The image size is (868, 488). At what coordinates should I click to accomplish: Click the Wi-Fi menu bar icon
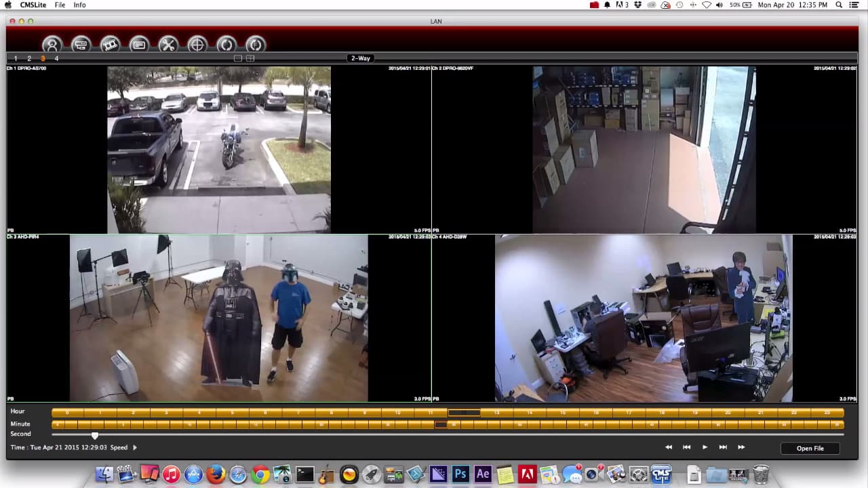(707, 5)
